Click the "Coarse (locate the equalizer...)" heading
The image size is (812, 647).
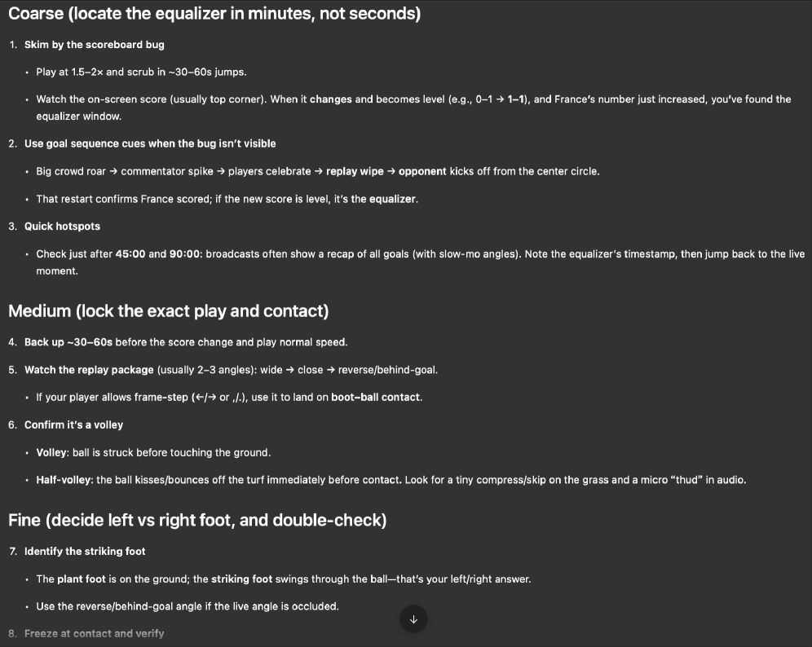coord(214,15)
